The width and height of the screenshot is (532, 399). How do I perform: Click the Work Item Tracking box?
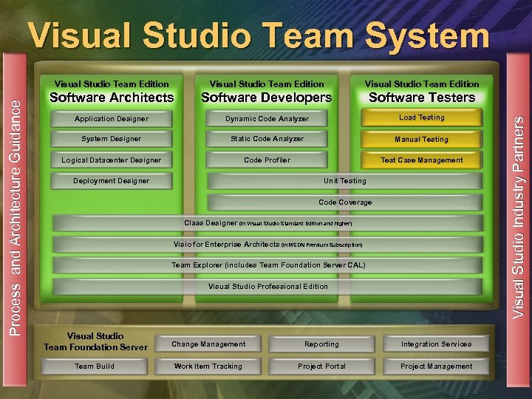tap(208, 366)
